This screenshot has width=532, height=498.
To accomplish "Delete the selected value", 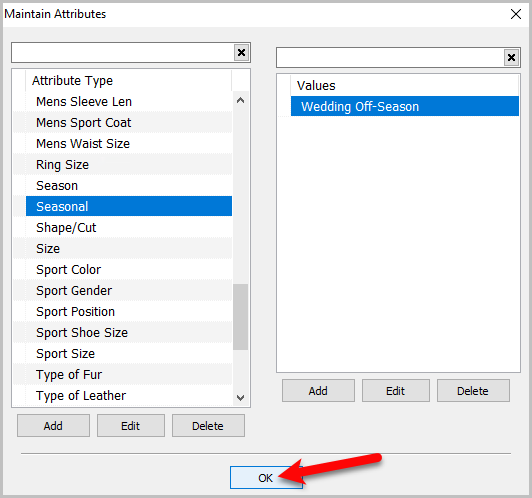I will tap(473, 390).
